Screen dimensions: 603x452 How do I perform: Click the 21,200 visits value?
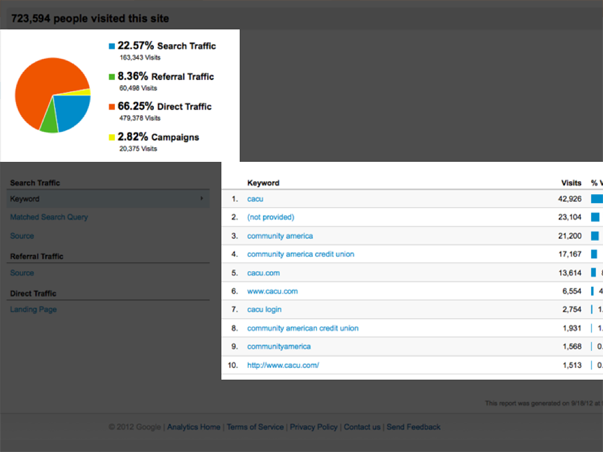(x=570, y=236)
